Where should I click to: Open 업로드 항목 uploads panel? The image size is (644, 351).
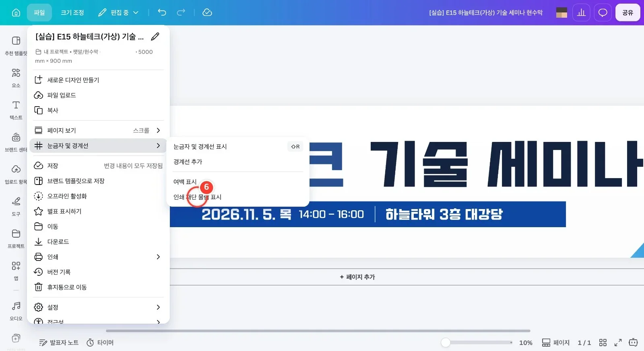coord(16,174)
